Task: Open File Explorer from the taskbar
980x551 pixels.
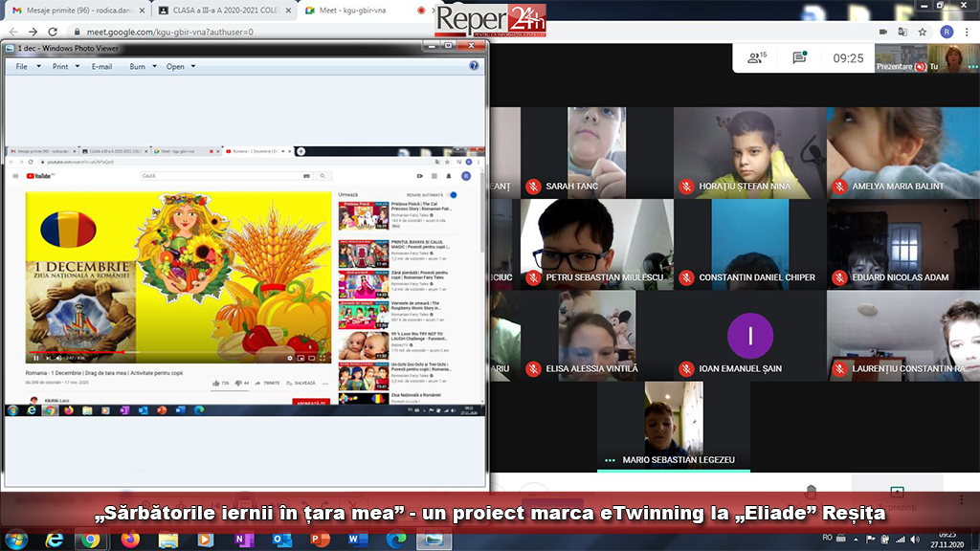Action: 168,540
